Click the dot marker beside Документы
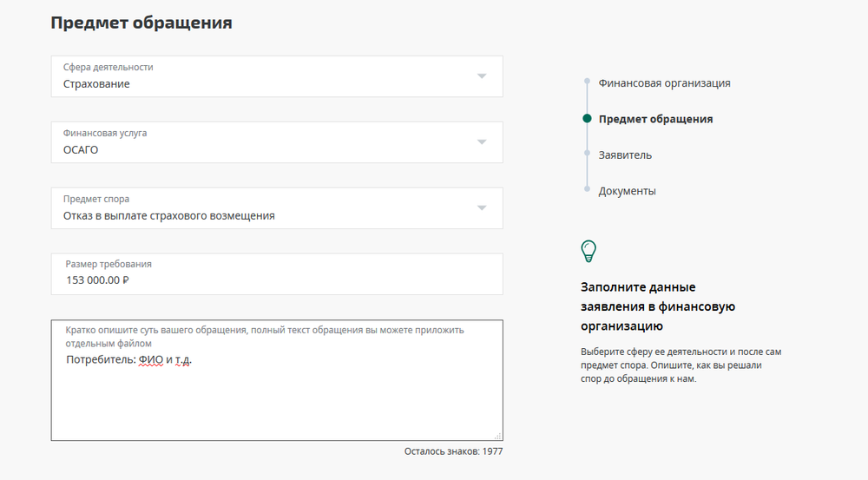This screenshot has height=480, width=868. (588, 188)
